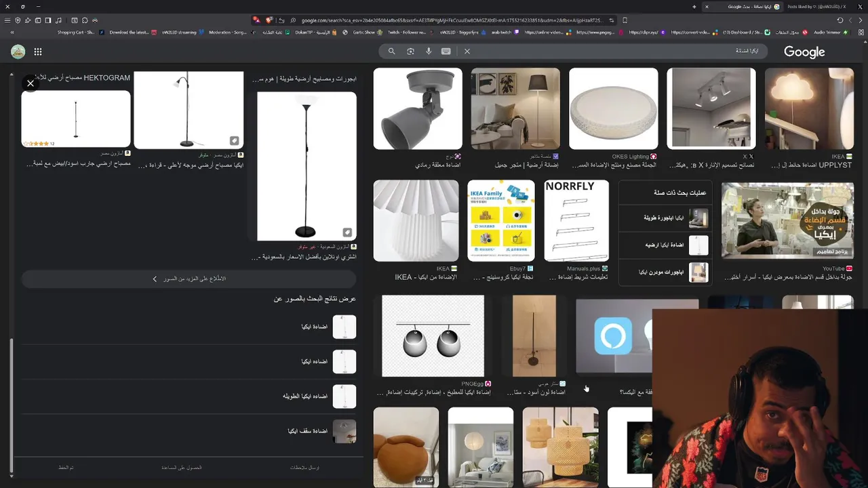Open the on-screen keyboard icon in search box
The width and height of the screenshot is (868, 488).
[446, 51]
